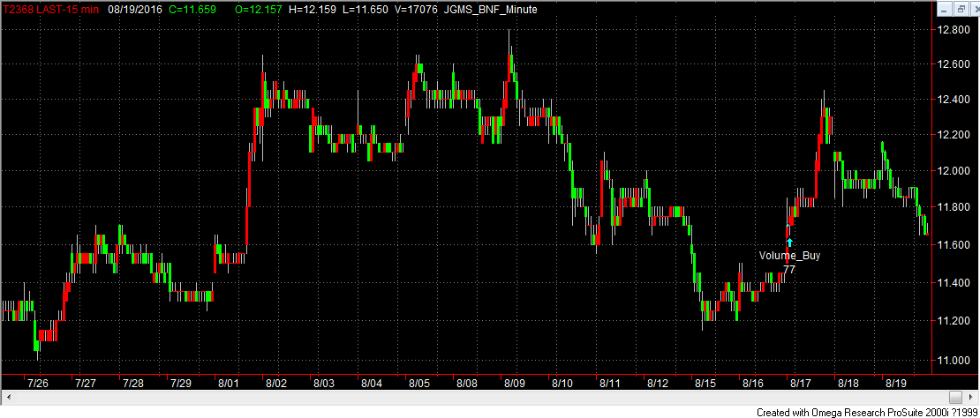980x418 pixels.
Task: Click the 8/02 date axis label
Action: point(275,383)
